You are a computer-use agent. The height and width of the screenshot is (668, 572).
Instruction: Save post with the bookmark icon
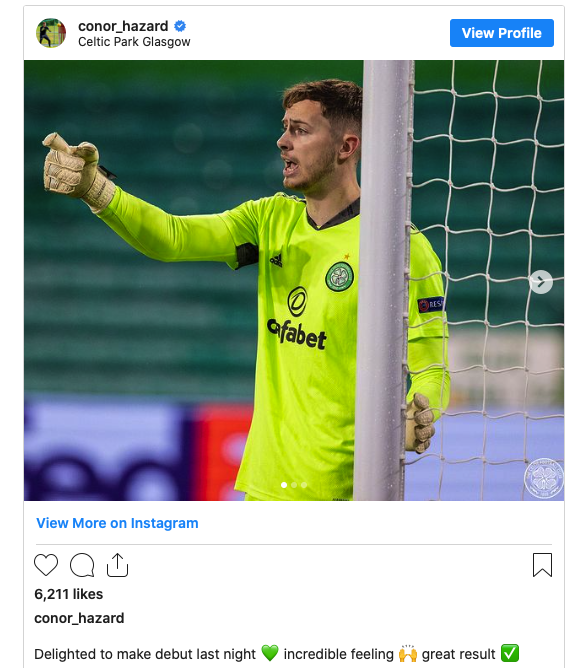click(x=542, y=565)
